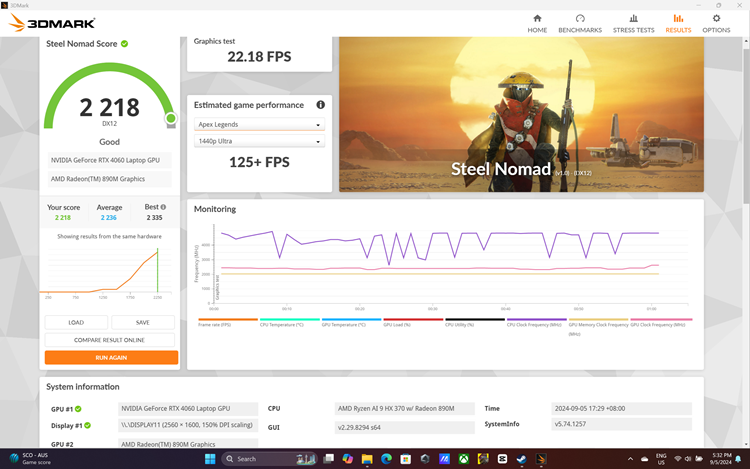The image size is (750, 469).
Task: Show hidden system tray icons
Action: click(630, 459)
